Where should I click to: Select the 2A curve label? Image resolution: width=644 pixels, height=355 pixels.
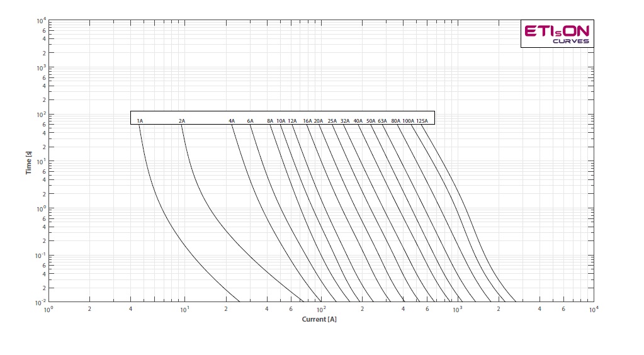pos(182,121)
